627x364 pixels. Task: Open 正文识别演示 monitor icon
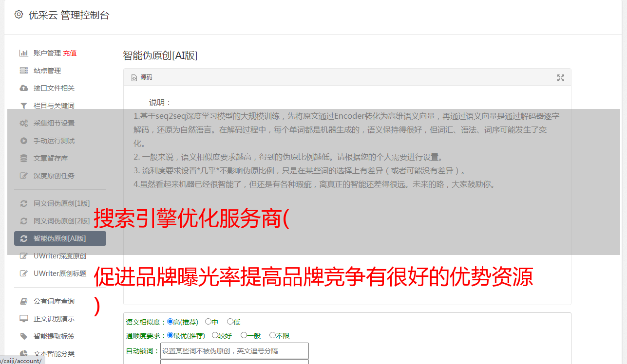click(x=23, y=319)
